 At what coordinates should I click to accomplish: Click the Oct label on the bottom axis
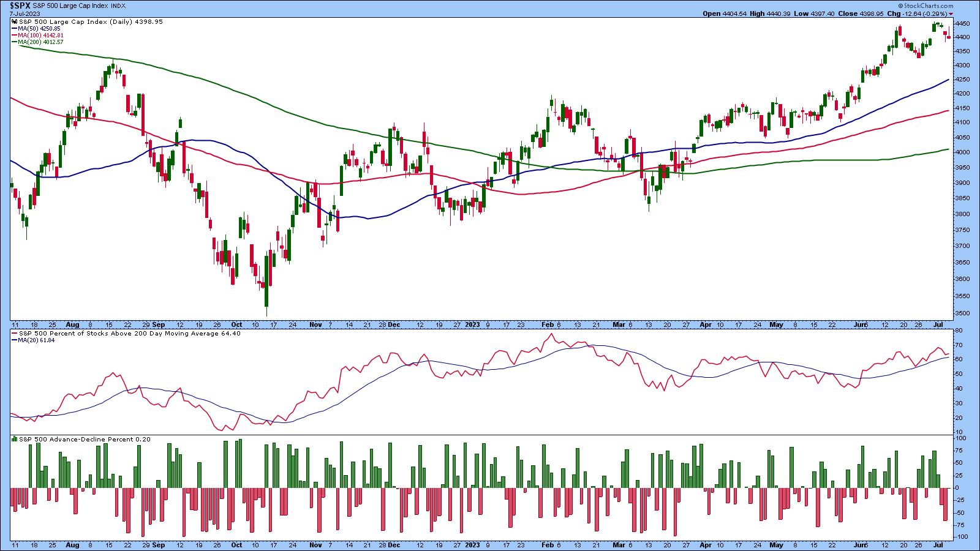(x=236, y=544)
